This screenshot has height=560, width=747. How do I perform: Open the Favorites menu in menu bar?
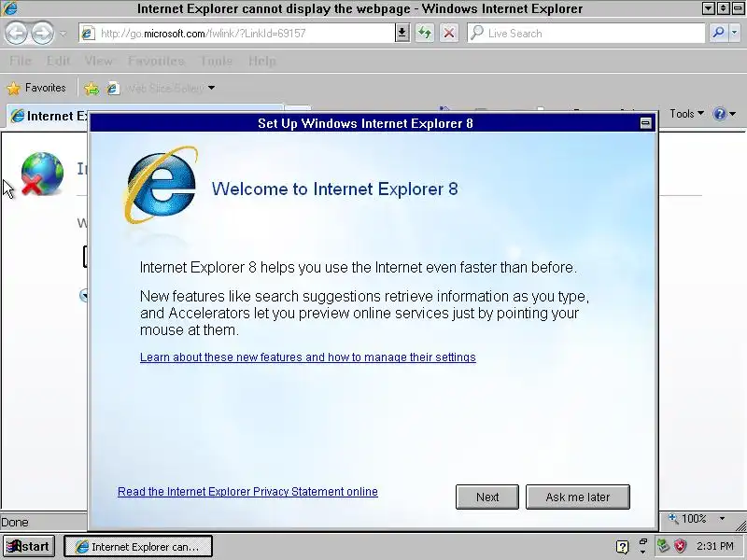click(156, 61)
